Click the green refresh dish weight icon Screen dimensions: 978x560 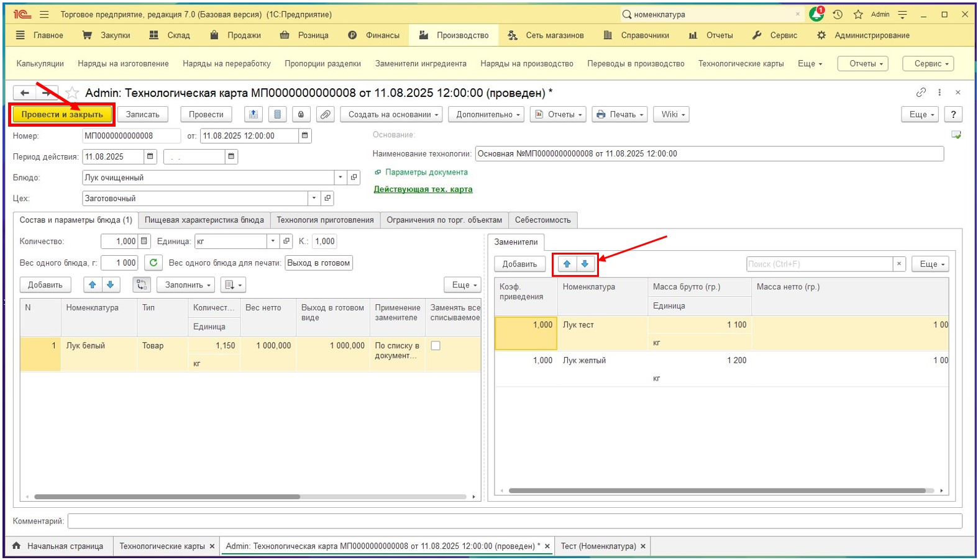(153, 263)
